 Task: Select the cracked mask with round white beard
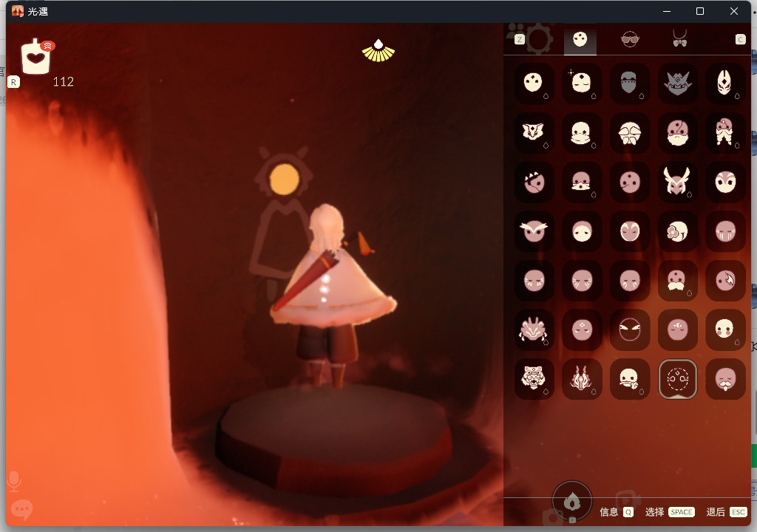coord(677,132)
